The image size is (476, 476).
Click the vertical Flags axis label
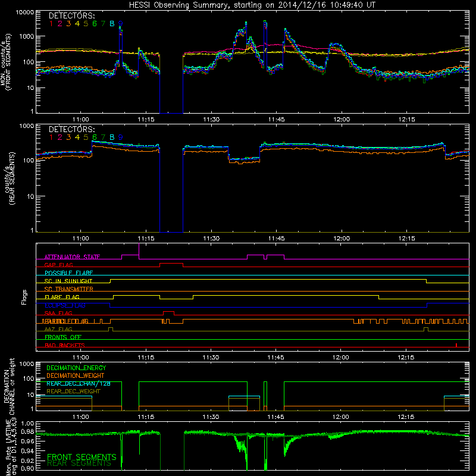pos(24,297)
